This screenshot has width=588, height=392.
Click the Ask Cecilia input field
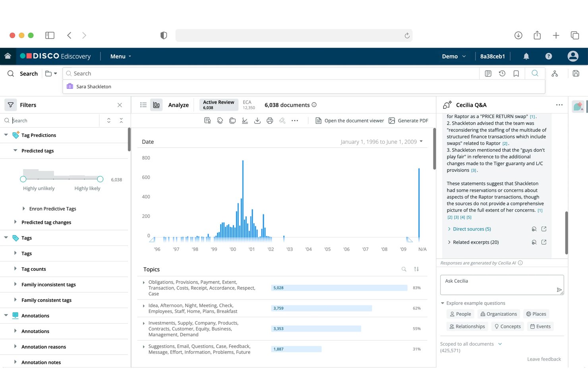pos(502,285)
